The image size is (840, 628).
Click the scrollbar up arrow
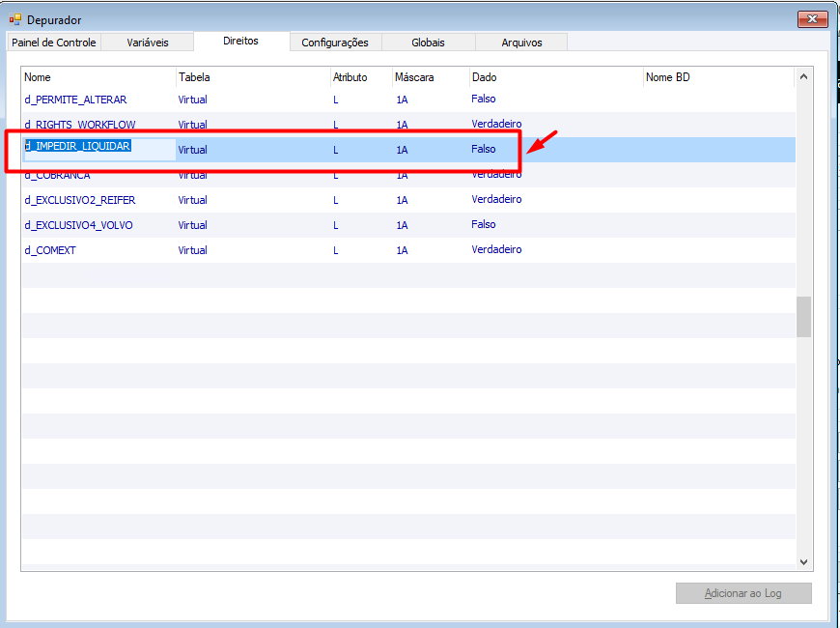pyautogui.click(x=803, y=76)
